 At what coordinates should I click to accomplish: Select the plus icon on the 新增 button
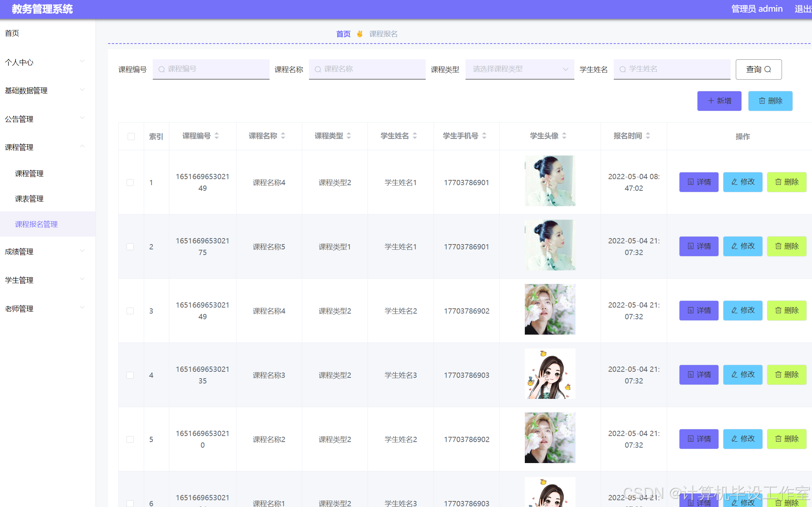[711, 101]
